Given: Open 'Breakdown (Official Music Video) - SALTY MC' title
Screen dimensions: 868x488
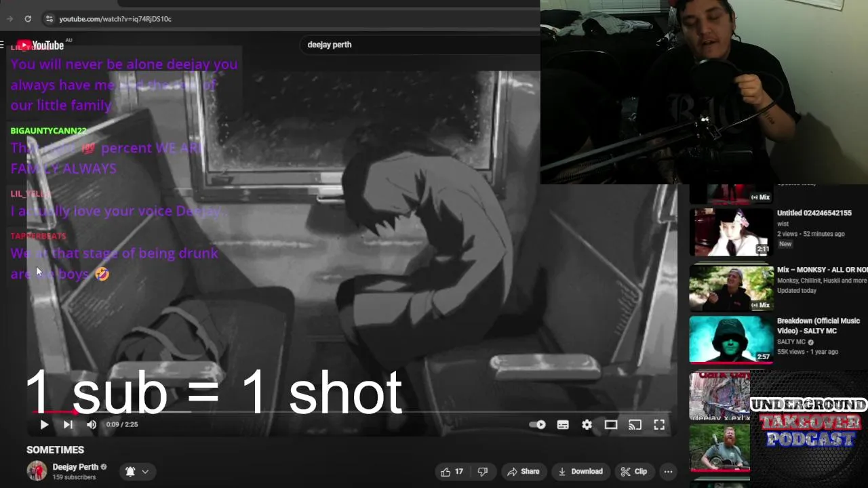Looking at the screenshot, I should pos(818,326).
